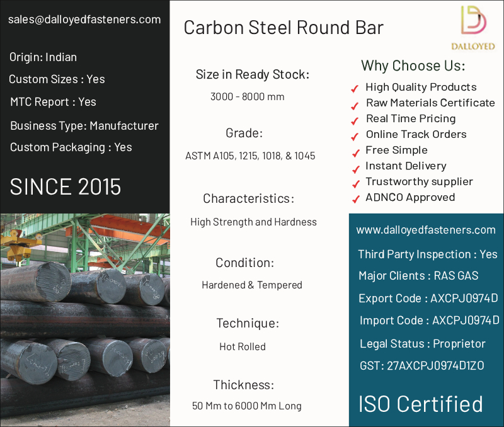Viewport: 504px width, 427px height.
Task: Click the 'ADNCO Approved' text
Action: pyautogui.click(x=410, y=198)
